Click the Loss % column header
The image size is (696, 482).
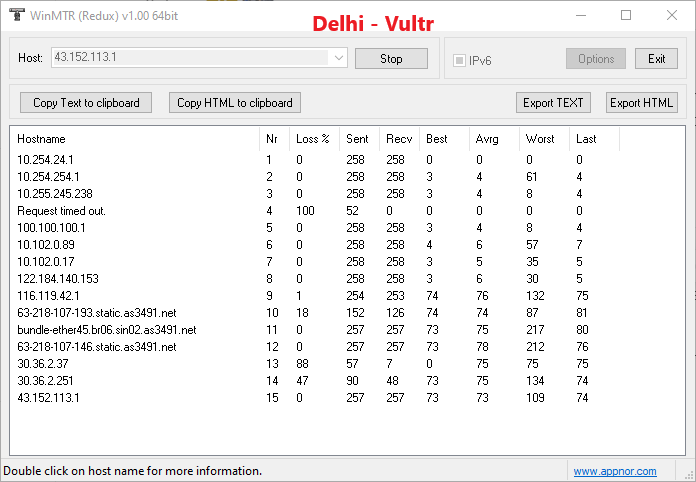pos(314,139)
